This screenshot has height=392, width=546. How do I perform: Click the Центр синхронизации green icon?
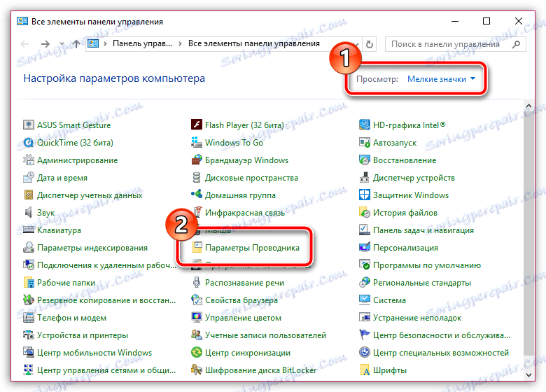point(197,352)
